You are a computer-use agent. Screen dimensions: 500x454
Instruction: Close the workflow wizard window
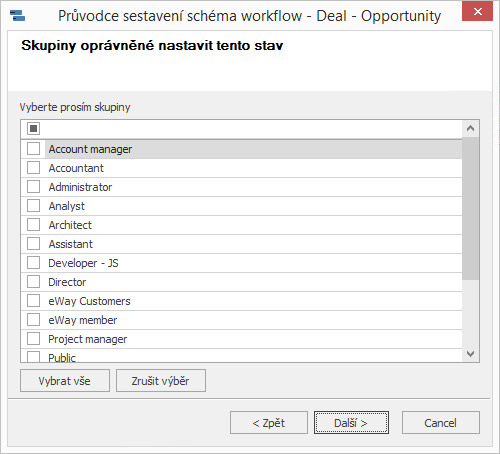pos(477,12)
